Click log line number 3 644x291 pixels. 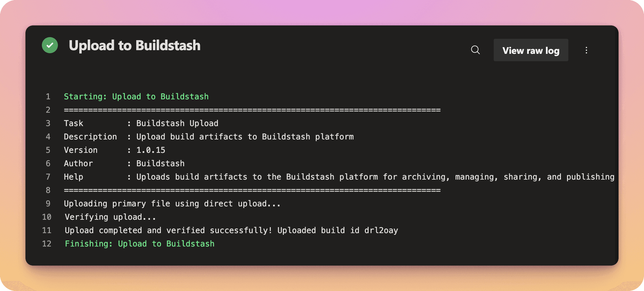coord(48,123)
